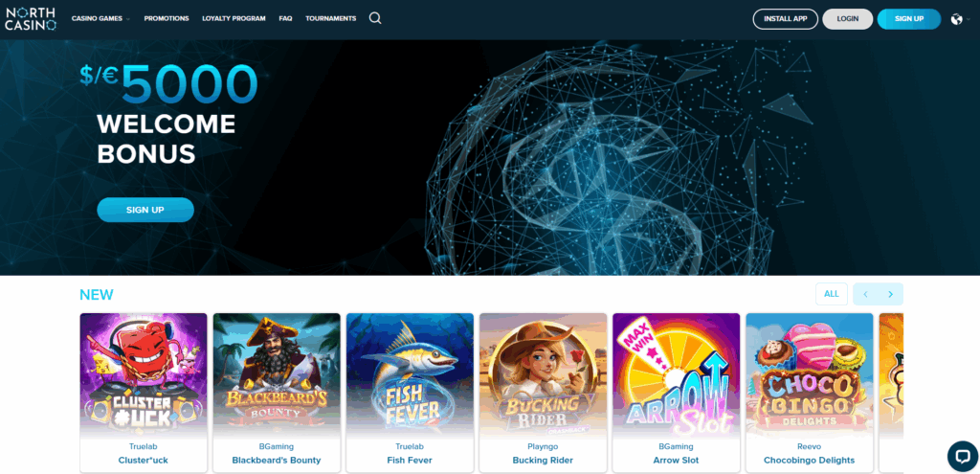Click the Login button

(848, 19)
